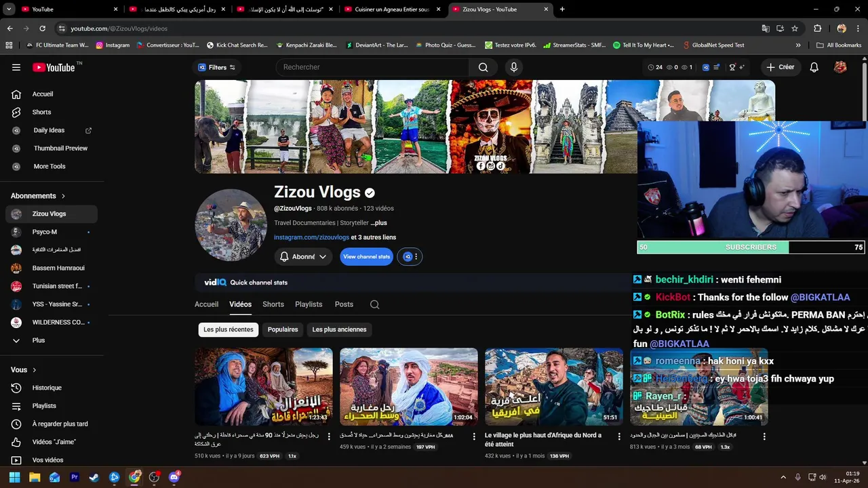Click the Rechercher search field
This screenshot has height=488, width=868.
[x=372, y=67]
